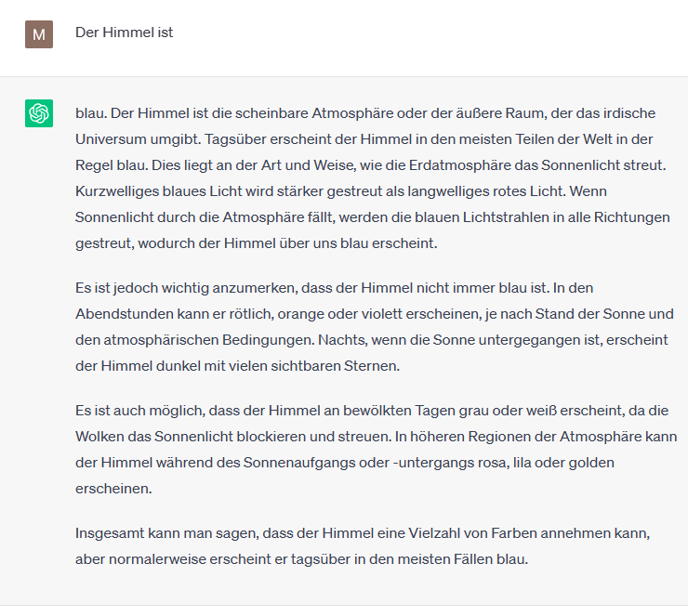
Task: Click the sentence starting 'Es ist auch möglich'
Action: pos(372,411)
